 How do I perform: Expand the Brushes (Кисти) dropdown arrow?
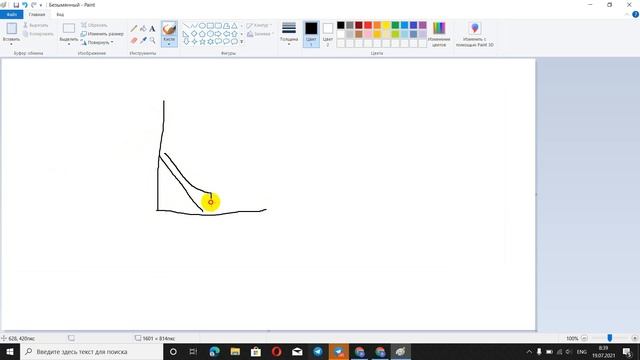(169, 44)
